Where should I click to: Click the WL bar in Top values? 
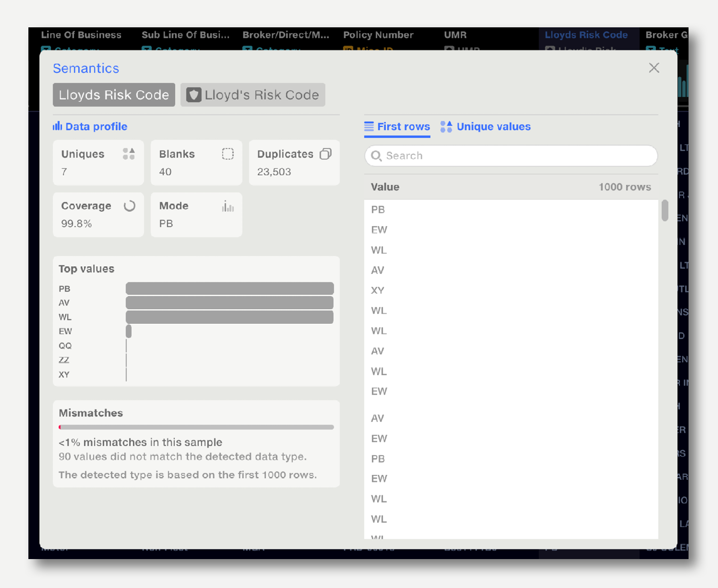pyautogui.click(x=230, y=317)
